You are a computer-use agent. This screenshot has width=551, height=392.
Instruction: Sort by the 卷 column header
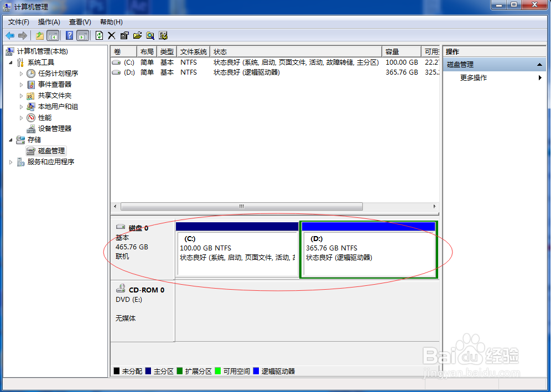(x=123, y=51)
